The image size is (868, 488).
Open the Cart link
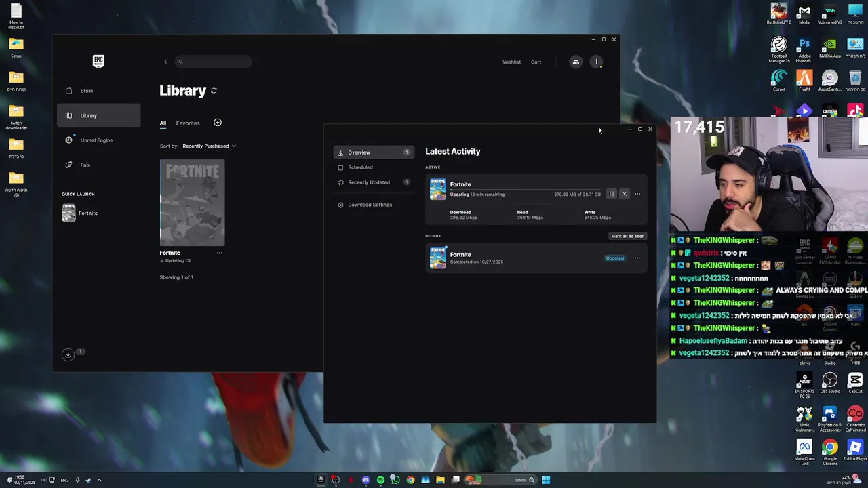coord(536,62)
